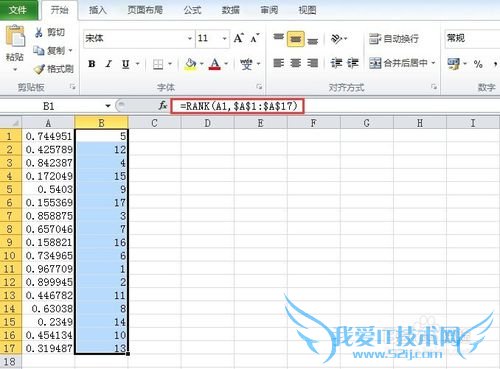Open the number format 常规 combo box
The width and height of the screenshot is (500, 369).
pos(473,38)
